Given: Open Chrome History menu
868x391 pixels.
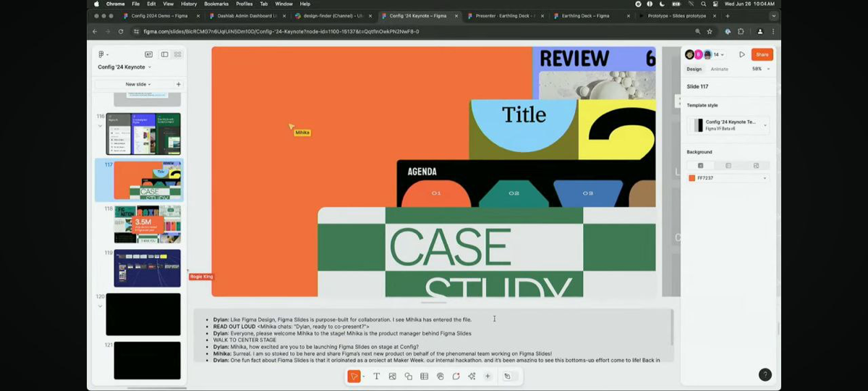Looking at the screenshot, I should 189,4.
